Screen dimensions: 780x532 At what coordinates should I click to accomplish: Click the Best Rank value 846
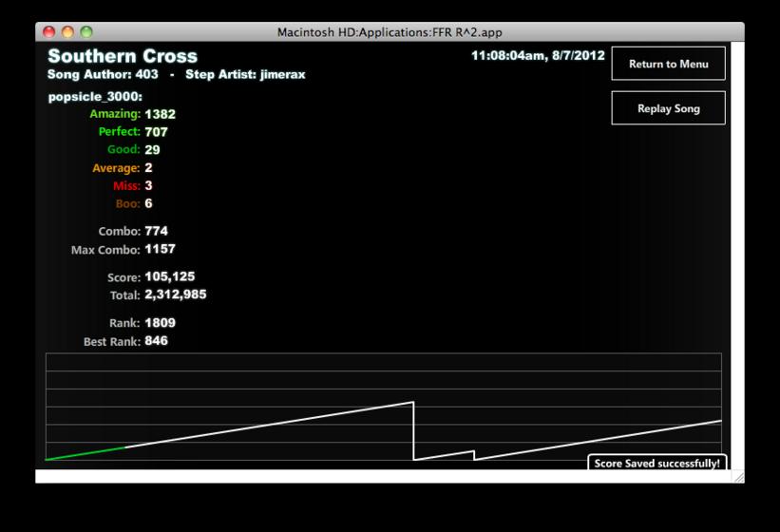[156, 341]
